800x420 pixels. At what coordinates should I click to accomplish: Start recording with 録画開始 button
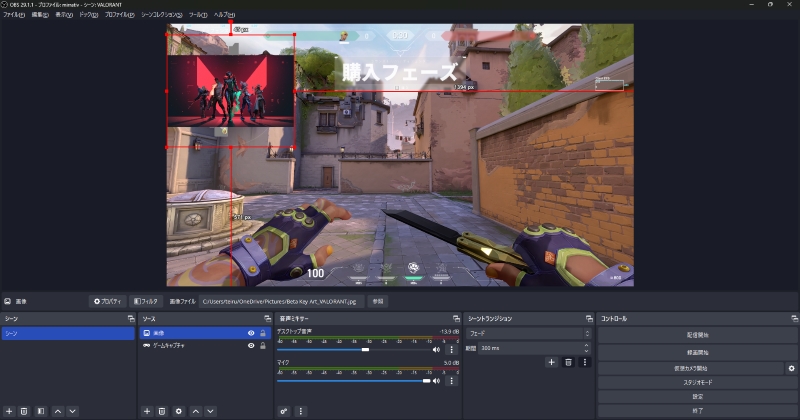pyautogui.click(x=697, y=353)
